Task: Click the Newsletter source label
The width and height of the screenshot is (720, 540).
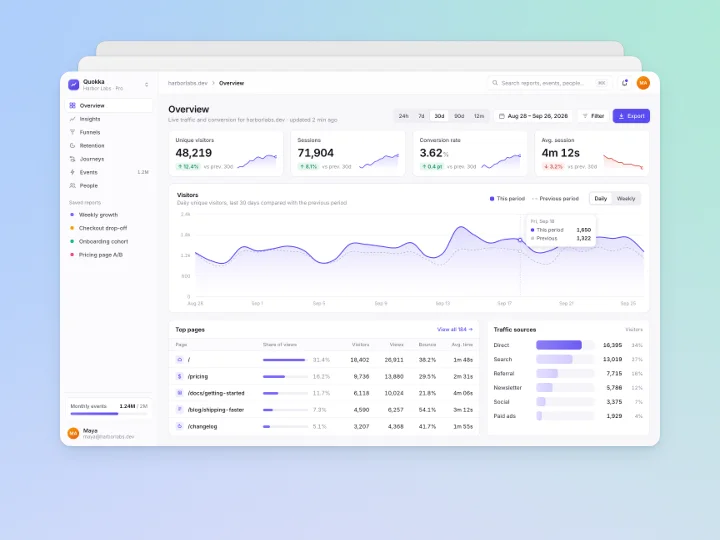Action: tap(508, 388)
